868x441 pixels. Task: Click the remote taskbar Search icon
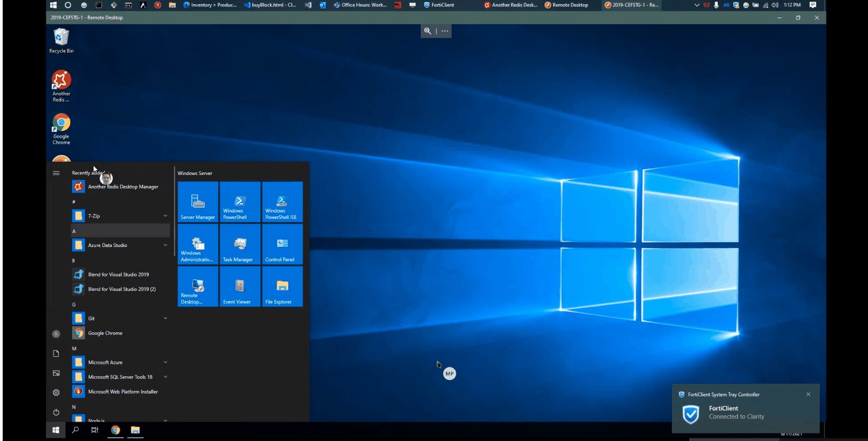point(76,430)
